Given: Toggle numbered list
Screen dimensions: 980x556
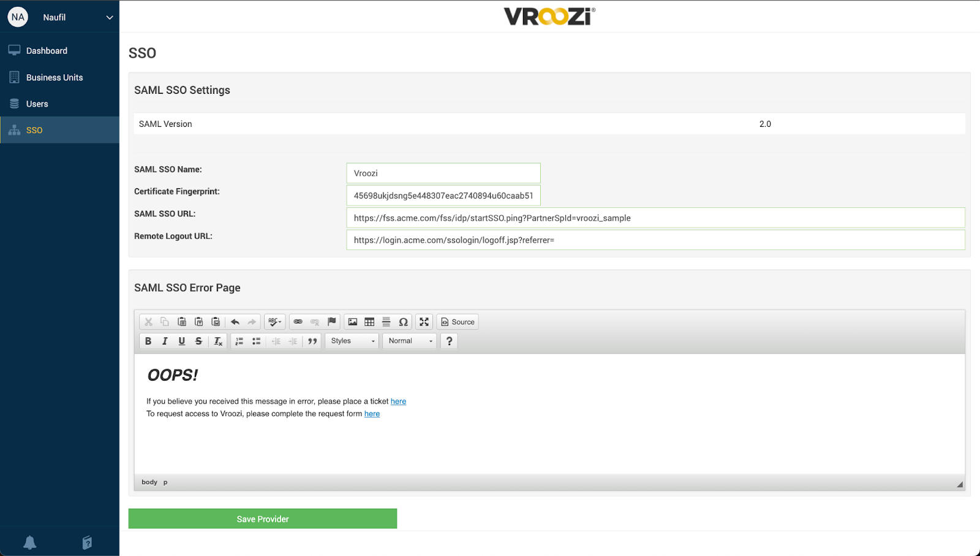Looking at the screenshot, I should tap(239, 341).
